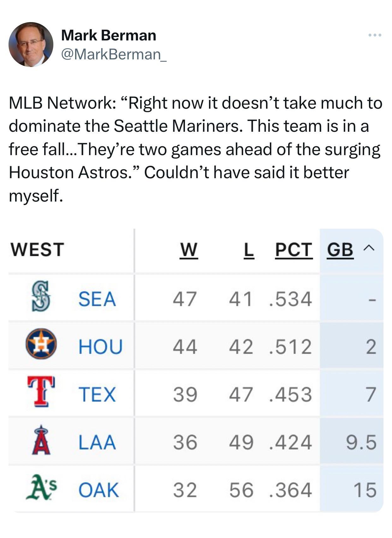This screenshot has width=392, height=538.
Task: Open the SEA team link
Action: click(97, 299)
